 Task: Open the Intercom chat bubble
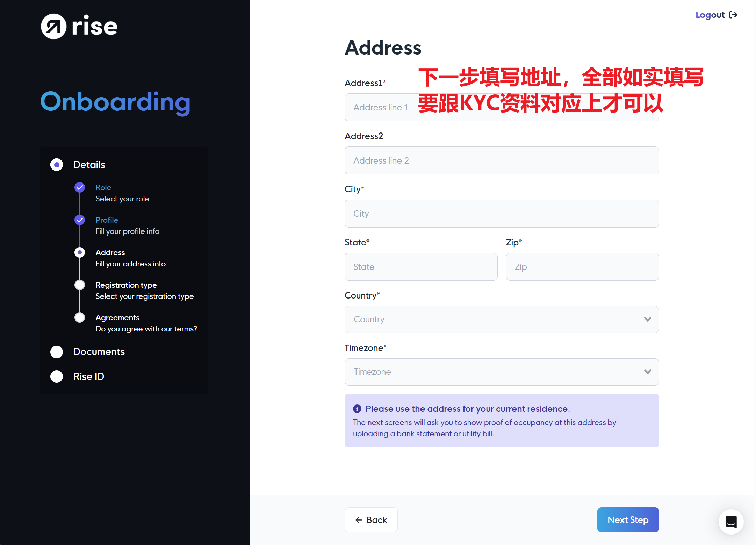731,522
